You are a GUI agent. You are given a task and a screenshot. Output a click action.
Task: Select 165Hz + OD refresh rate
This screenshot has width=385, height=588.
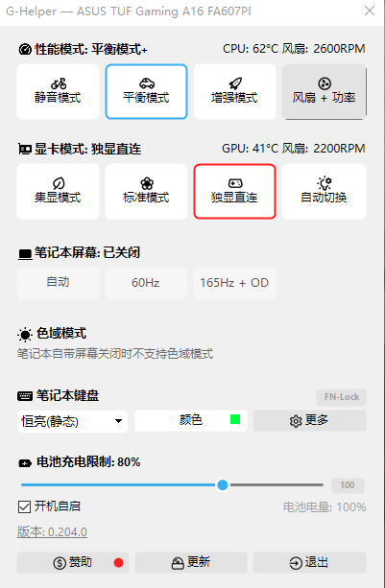pos(234,283)
